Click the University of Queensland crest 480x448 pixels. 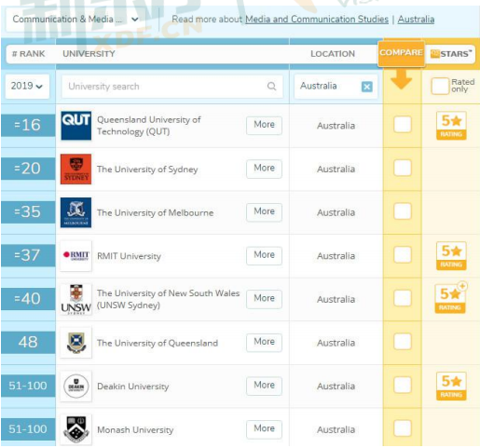tap(75, 343)
